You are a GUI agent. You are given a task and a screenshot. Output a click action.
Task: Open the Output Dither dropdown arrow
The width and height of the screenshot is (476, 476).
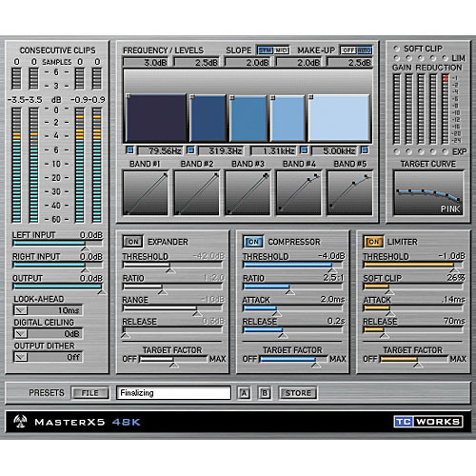click(21, 357)
